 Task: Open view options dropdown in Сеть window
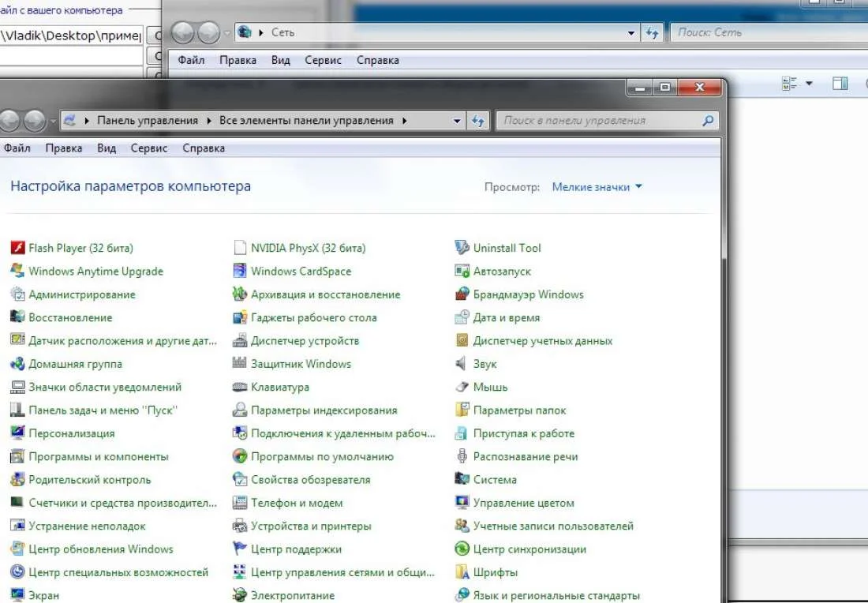[x=809, y=84]
